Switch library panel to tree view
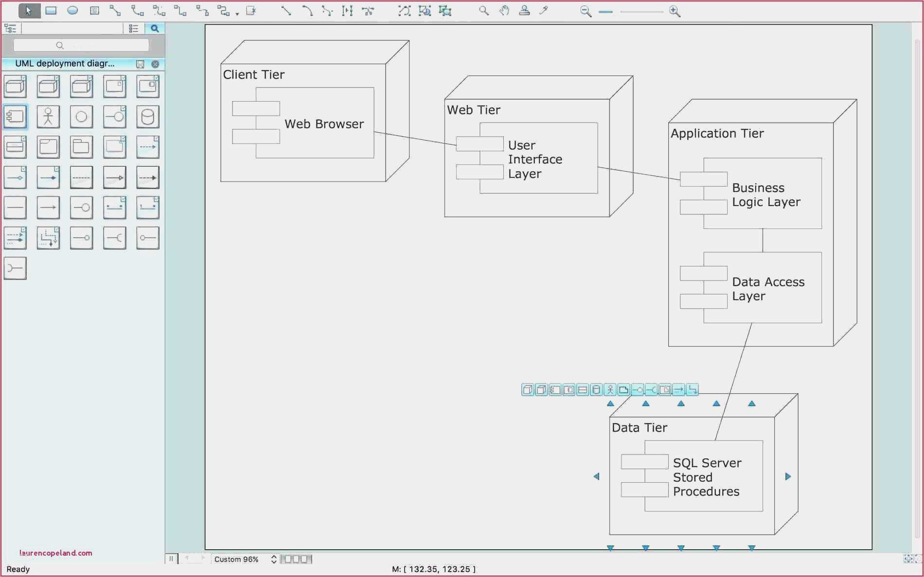 (x=10, y=28)
